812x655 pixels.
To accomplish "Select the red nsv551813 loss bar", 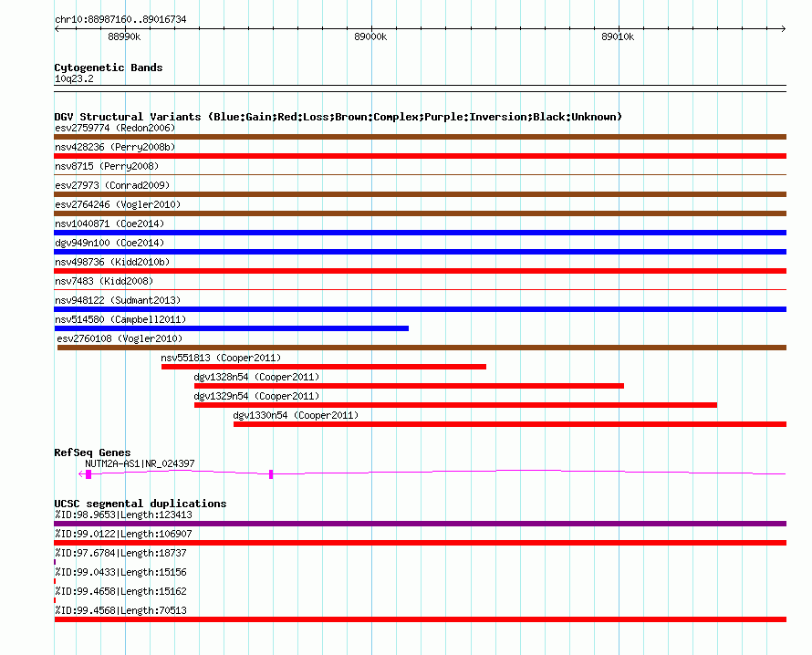I will 324,367.
